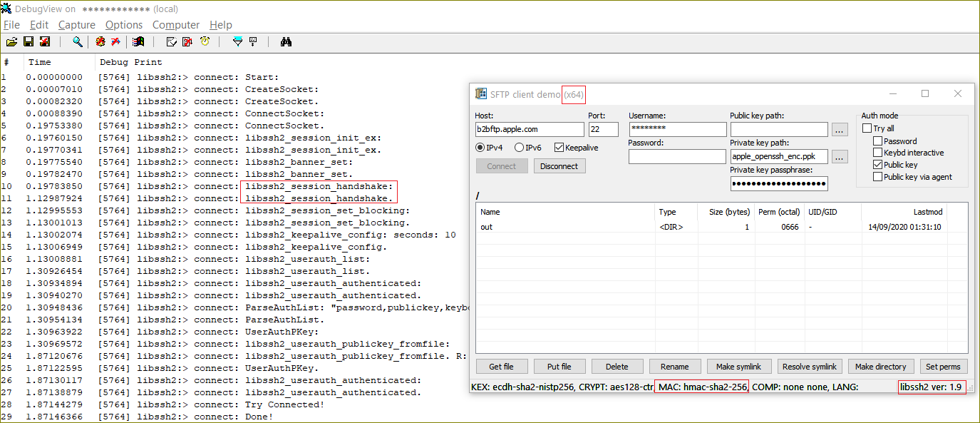Open the Filter/Highlight funnel icon

click(238, 42)
